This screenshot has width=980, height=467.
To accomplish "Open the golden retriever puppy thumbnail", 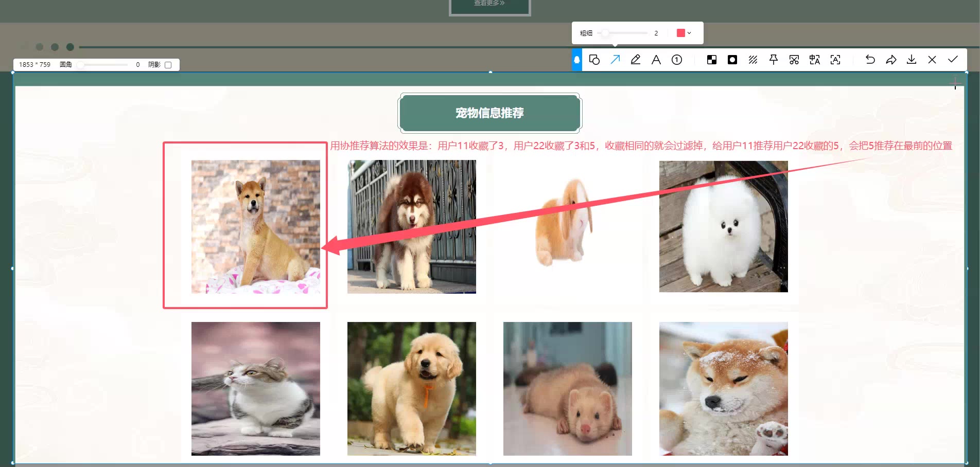I will coord(411,388).
